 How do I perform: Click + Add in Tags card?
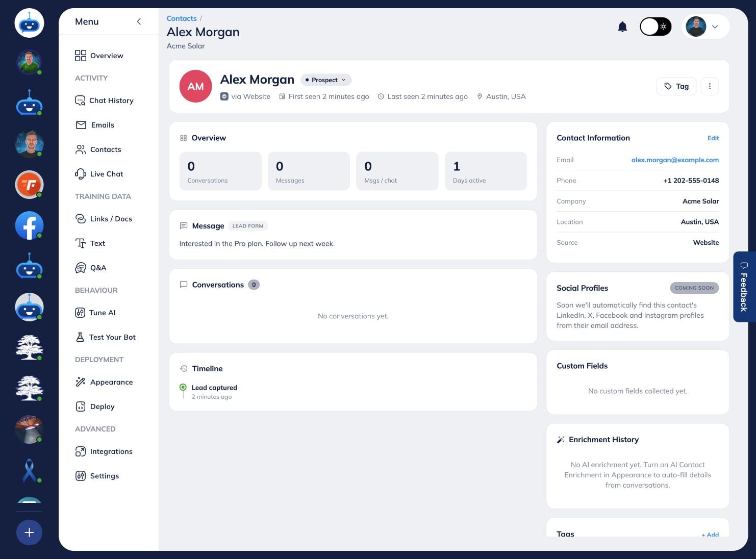click(710, 534)
